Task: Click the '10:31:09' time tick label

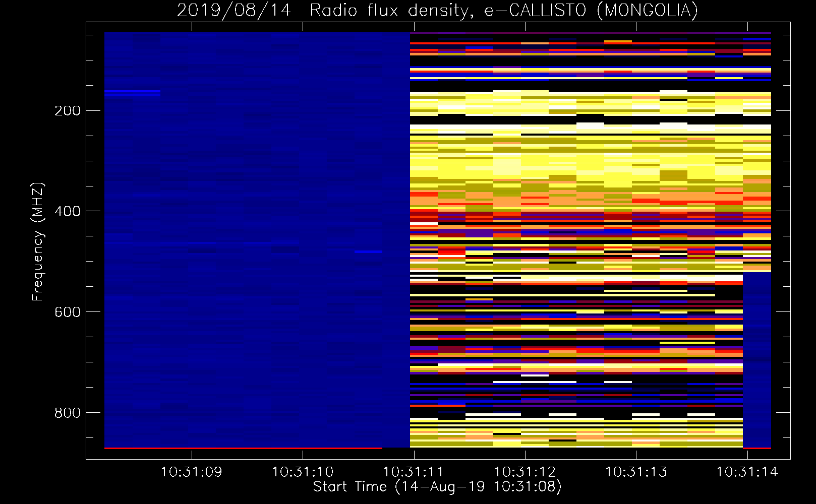Action: (x=191, y=472)
